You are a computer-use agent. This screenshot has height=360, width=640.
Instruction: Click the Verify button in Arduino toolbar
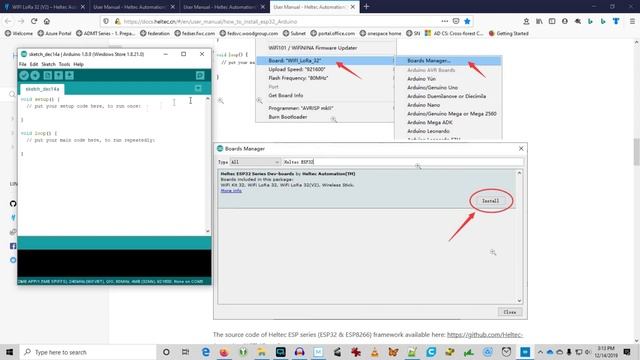(24, 76)
